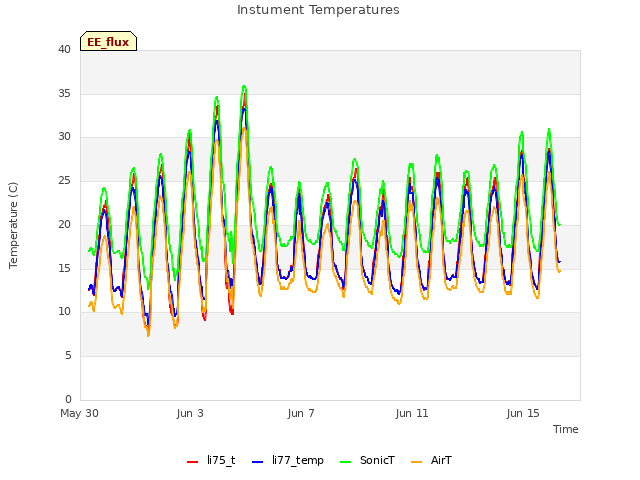Click the EE_flux label box
Image resolution: width=640 pixels, height=480 pixels.
(108, 41)
